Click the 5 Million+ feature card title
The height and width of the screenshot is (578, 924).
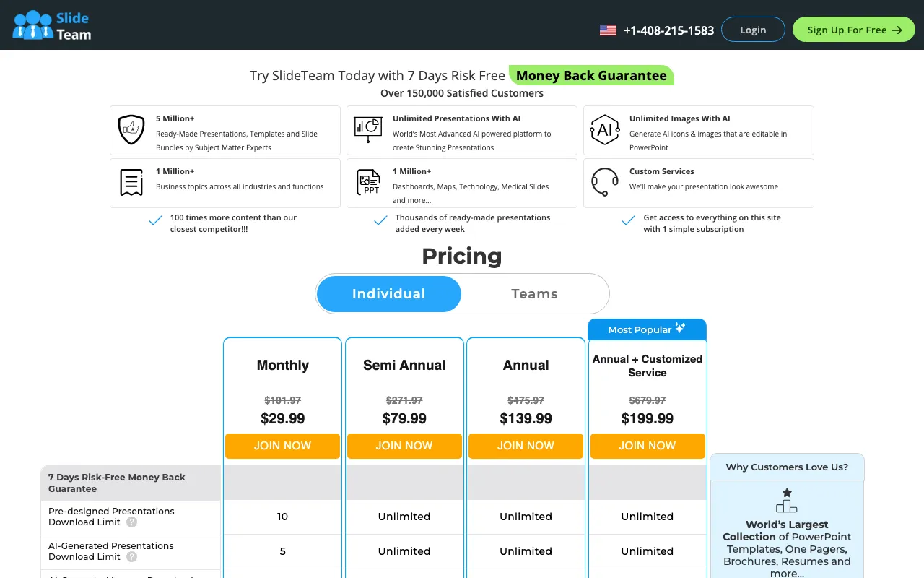[175, 118]
